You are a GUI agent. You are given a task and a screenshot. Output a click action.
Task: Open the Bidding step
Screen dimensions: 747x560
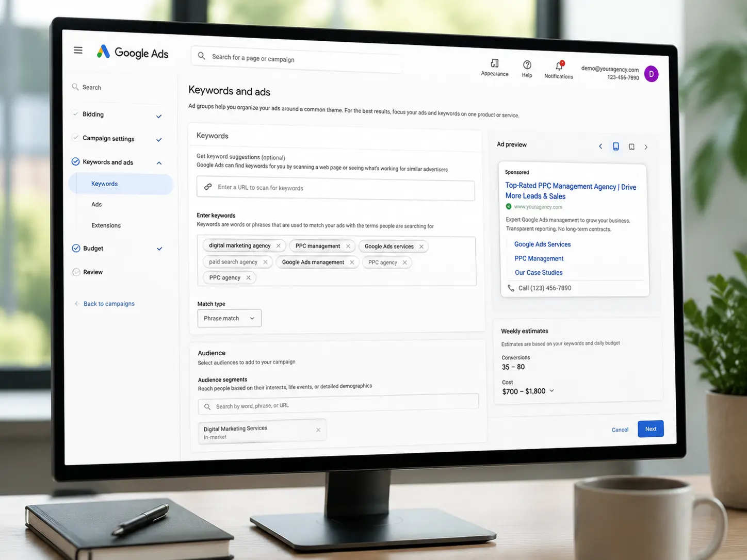coord(93,114)
